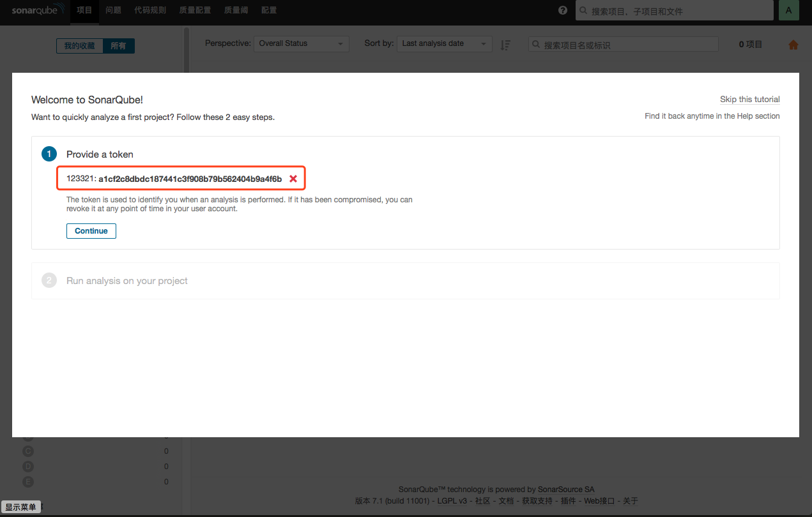Open the Last analysis date sort dropdown
812x517 pixels.
(445, 43)
